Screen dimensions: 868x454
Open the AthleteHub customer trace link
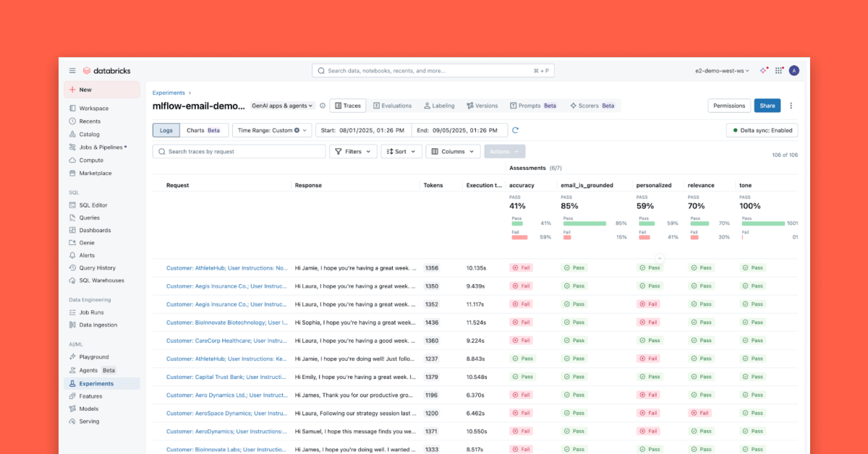pyautogui.click(x=226, y=268)
